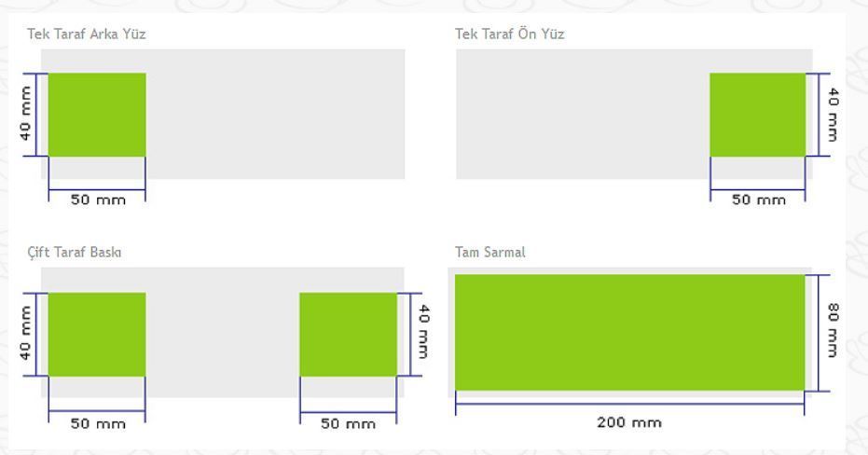Select right green rectangle in Çift Taraf Baskı
Viewport: 868px width, 455px height.
tap(348, 335)
